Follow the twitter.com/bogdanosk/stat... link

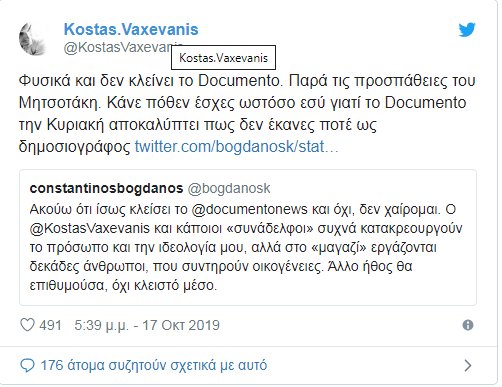click(x=236, y=146)
